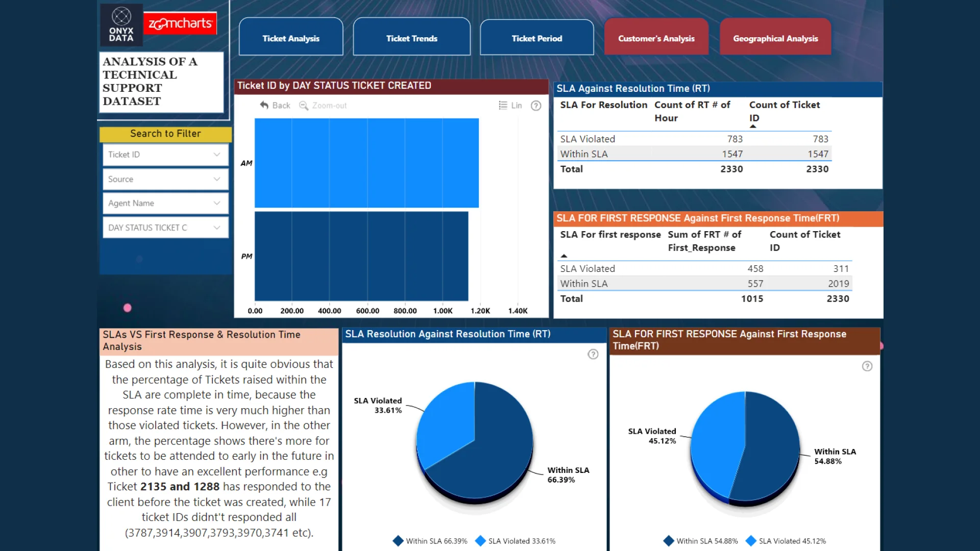Toggle SLA Violated 45.12% legend item

(x=786, y=541)
